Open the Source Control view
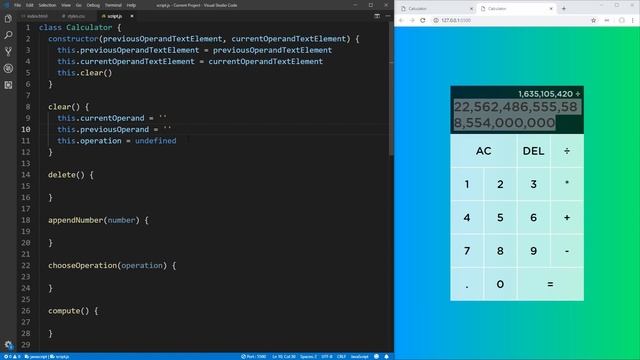The image size is (640, 360). point(8,51)
